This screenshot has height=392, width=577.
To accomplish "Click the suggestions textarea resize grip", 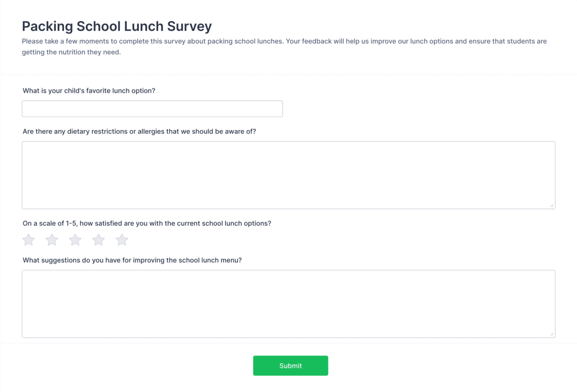I will coord(552,334).
